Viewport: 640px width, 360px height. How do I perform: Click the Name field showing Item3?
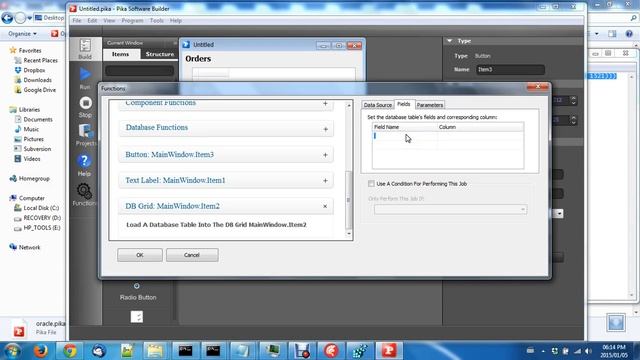510,69
